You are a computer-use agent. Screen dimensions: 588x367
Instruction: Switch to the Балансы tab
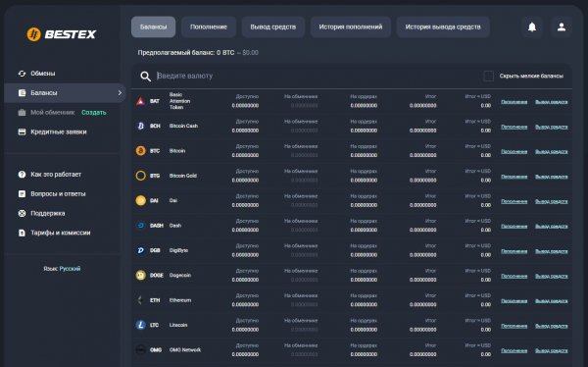(x=154, y=27)
